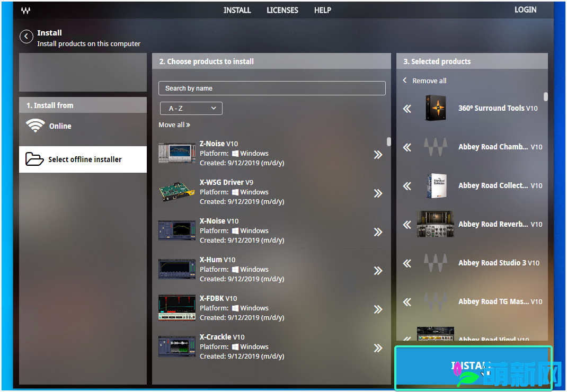The height and width of the screenshot is (392, 567).
Task: Click the Search by name field
Action: coord(272,88)
